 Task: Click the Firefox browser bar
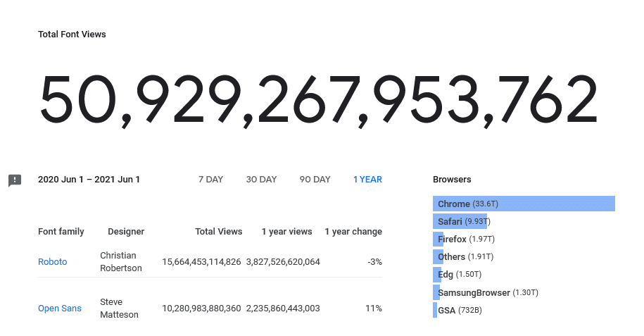point(438,239)
